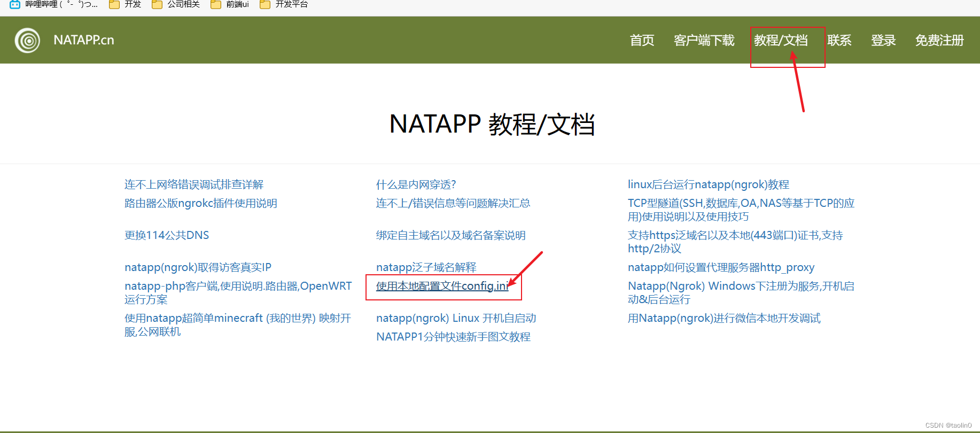This screenshot has width=980, height=433.
Task: Open 什么是内网穿透? article
Action: coord(416,184)
